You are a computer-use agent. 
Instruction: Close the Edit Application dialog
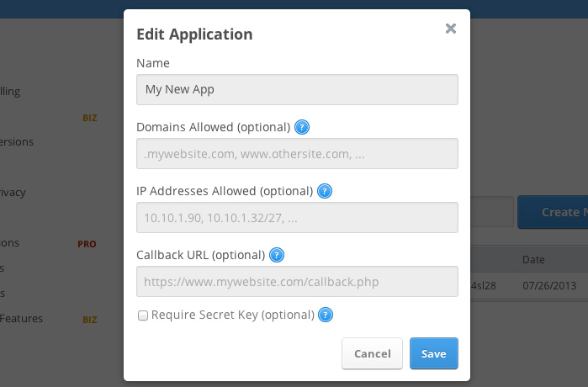[x=451, y=29]
